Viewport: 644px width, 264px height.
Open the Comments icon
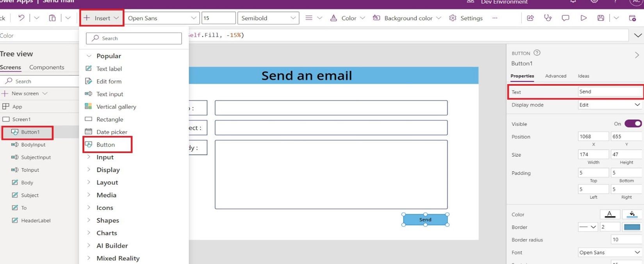[565, 18]
